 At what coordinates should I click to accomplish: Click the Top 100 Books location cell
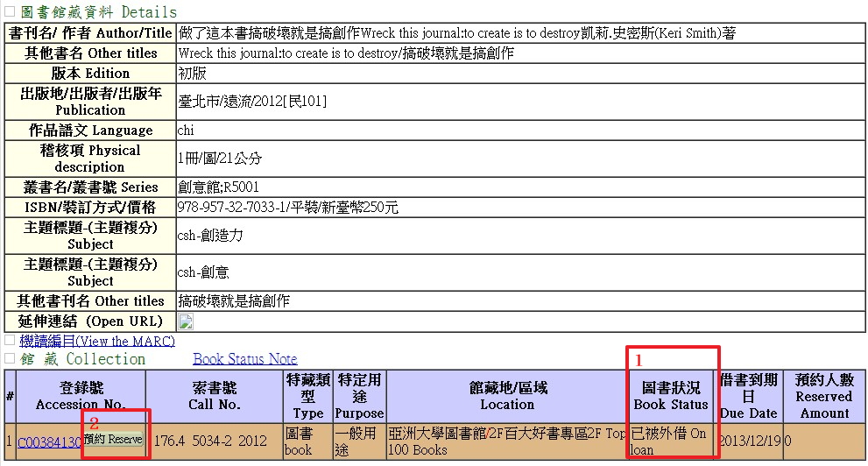[x=506, y=442]
